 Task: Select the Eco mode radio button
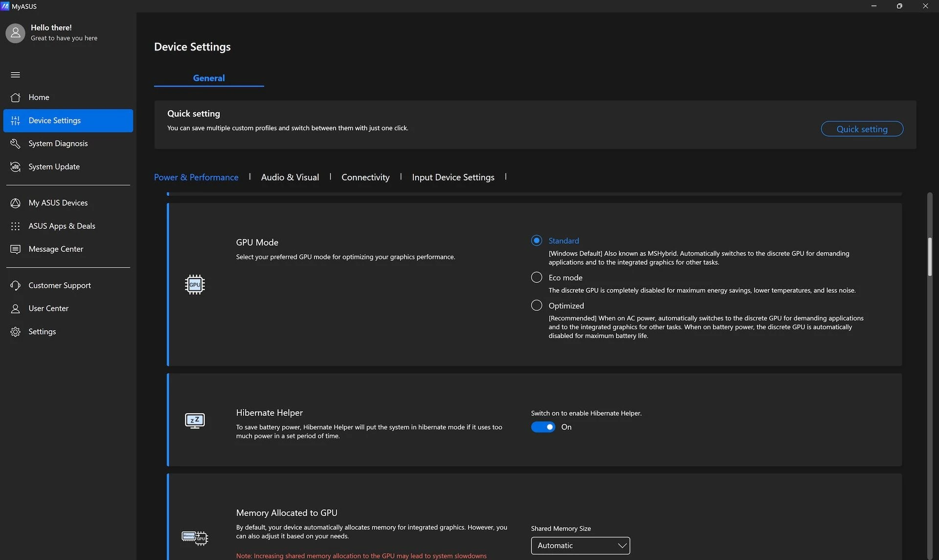point(537,277)
